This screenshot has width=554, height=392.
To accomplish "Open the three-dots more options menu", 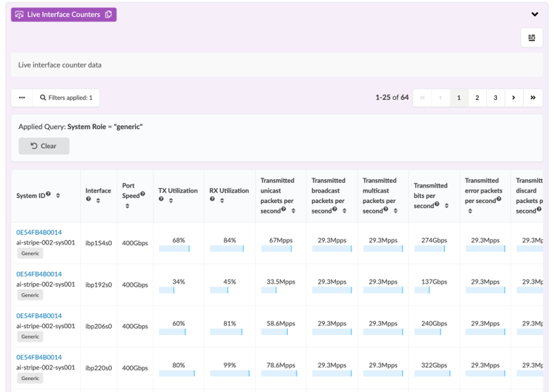I will (x=22, y=98).
